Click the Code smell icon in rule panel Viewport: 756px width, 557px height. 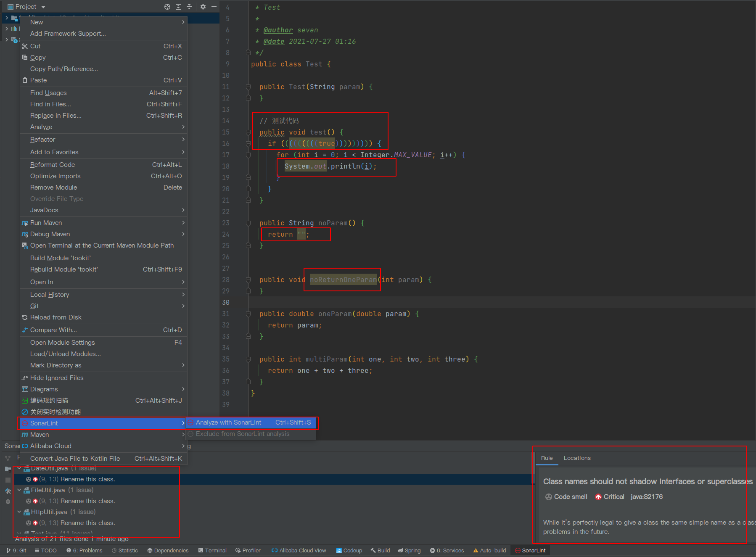coord(549,497)
